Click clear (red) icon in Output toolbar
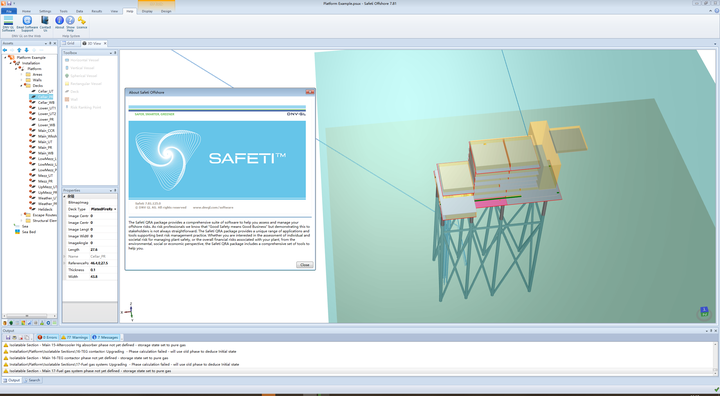This screenshot has height=396, width=720. (x=21, y=337)
